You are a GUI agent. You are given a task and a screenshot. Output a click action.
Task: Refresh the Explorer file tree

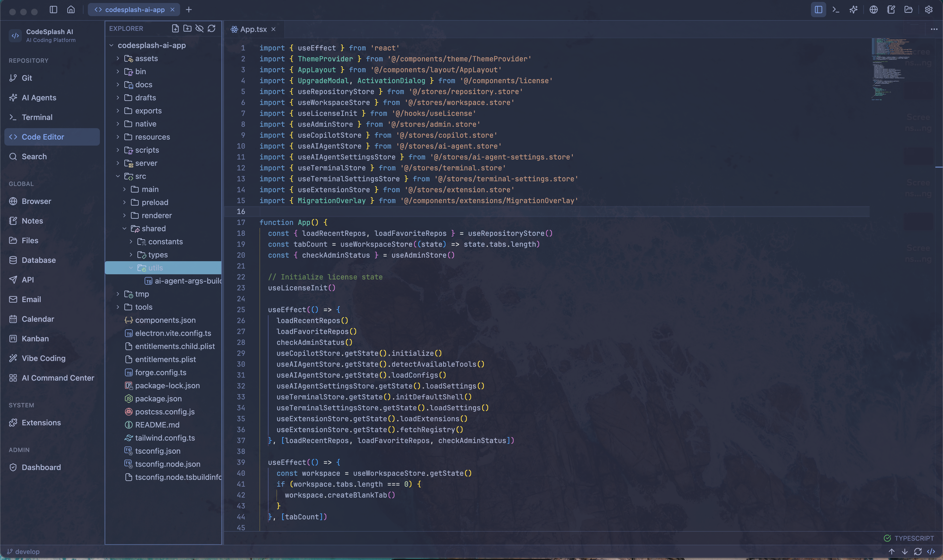pyautogui.click(x=212, y=28)
